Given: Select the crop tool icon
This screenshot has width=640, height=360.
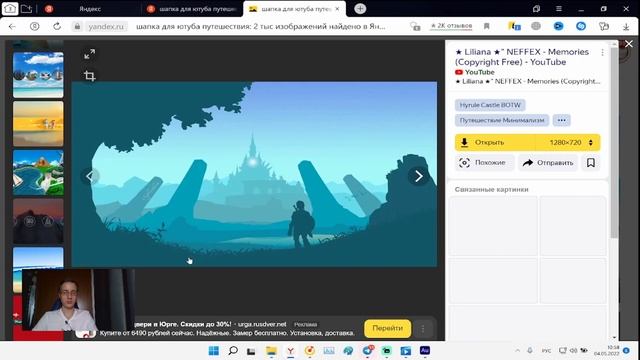Looking at the screenshot, I should pos(89,76).
